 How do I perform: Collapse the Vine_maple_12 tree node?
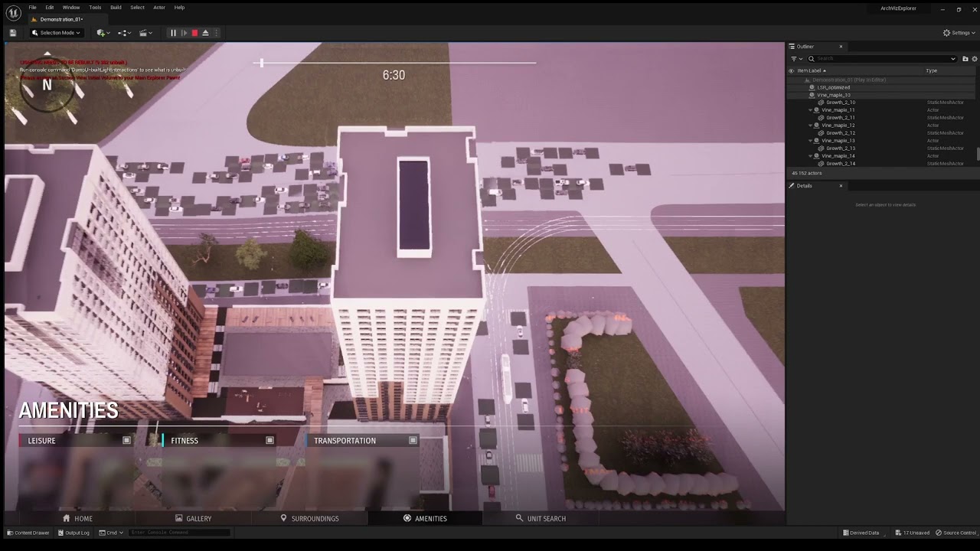coord(811,126)
